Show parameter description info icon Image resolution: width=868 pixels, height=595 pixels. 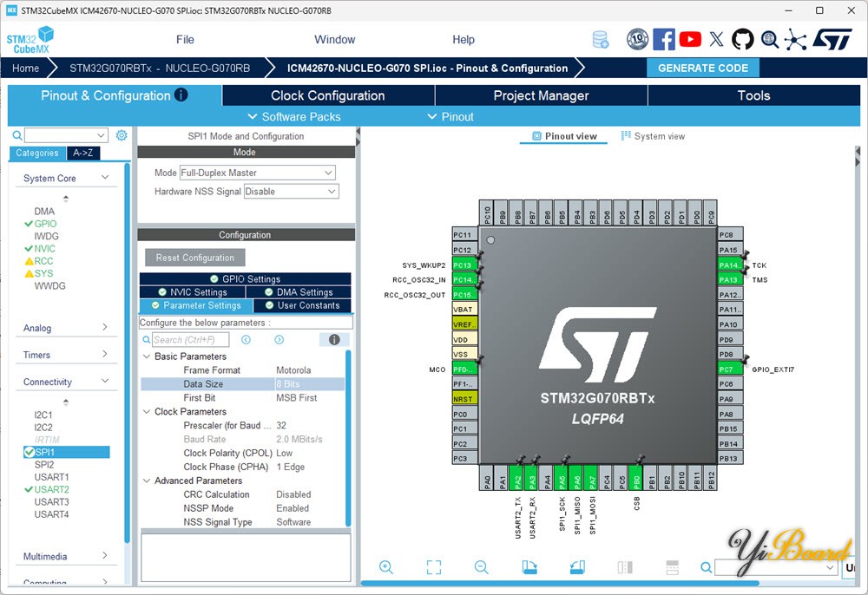(x=334, y=339)
